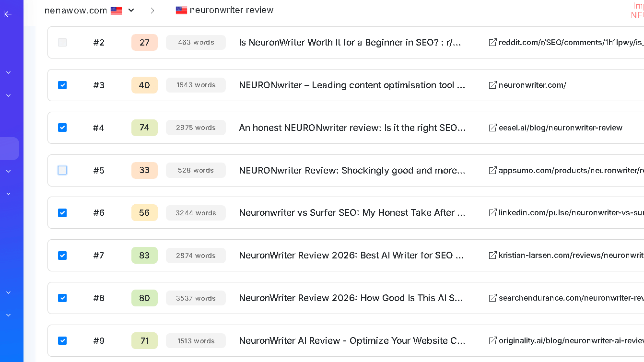Click title 'NeuronWriter Review 2026: Best AI Writer for SEO'
The height and width of the screenshot is (362, 644).
351,255
